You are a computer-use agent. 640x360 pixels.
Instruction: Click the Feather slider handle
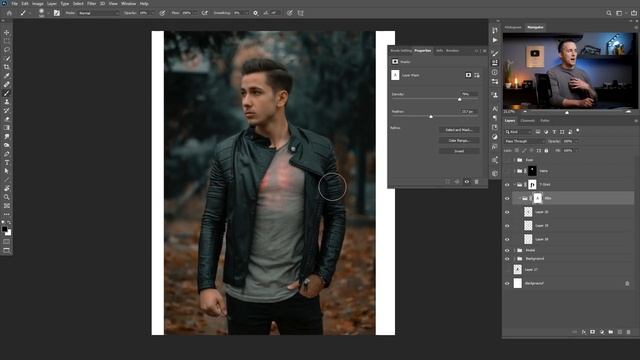431,117
